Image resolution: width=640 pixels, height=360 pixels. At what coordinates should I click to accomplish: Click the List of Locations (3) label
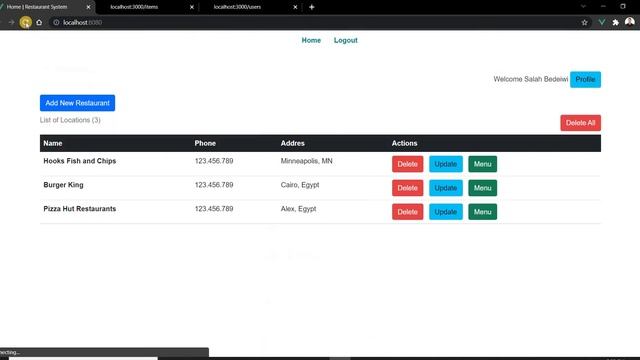pos(70,120)
